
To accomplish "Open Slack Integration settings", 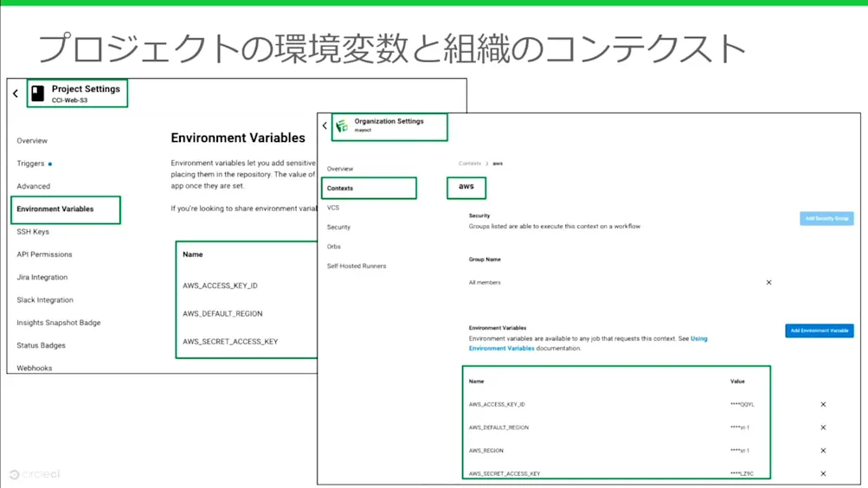I will point(45,300).
